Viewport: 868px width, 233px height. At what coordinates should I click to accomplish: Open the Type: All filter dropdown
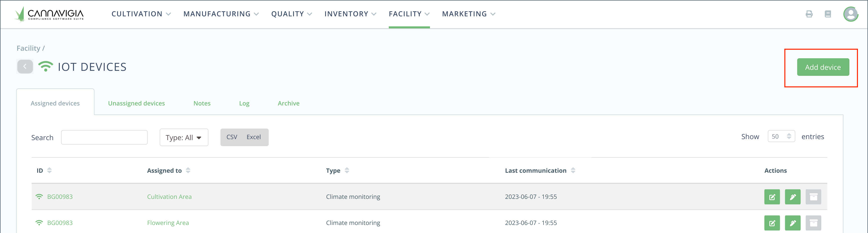[x=184, y=137]
